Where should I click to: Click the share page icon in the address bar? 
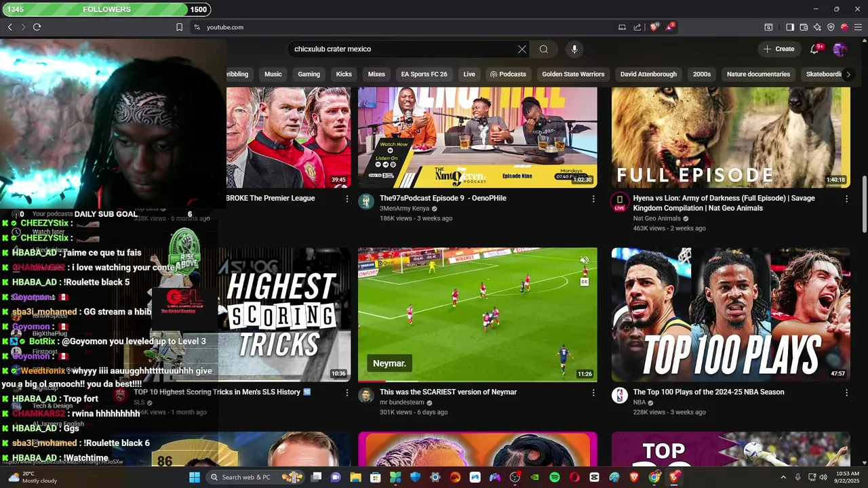coord(637,27)
